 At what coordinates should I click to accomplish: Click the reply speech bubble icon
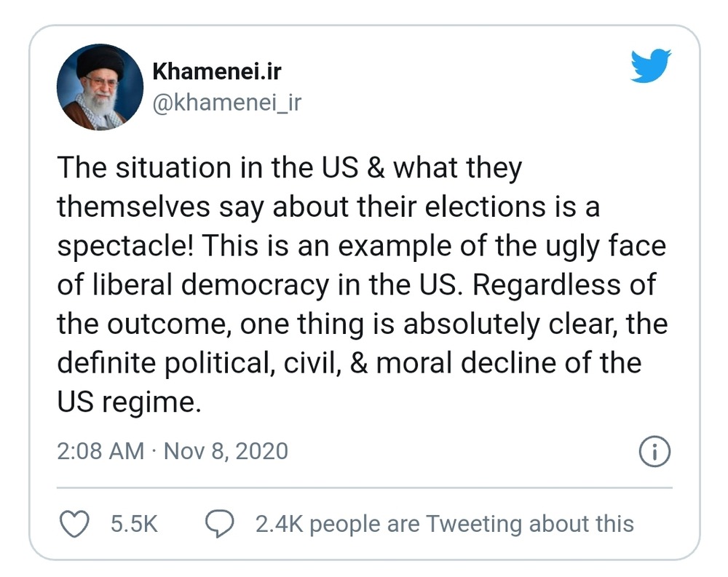(220, 524)
